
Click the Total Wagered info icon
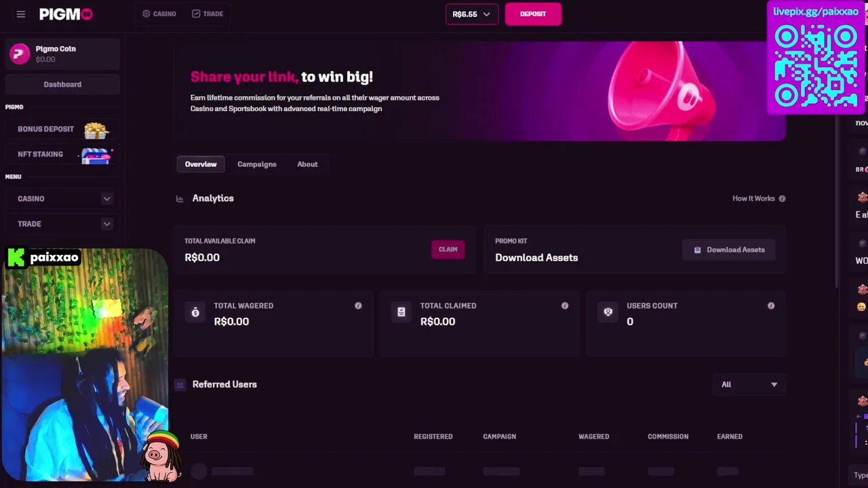pos(358,306)
